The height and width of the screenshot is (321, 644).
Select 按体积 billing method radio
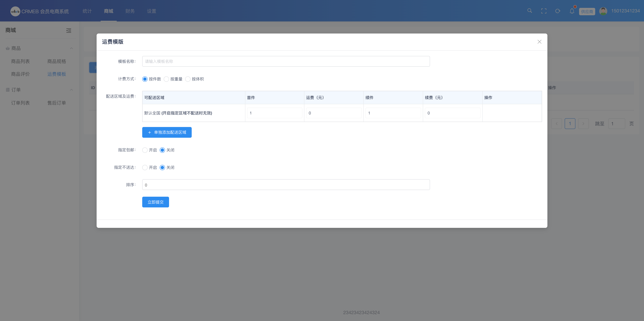pyautogui.click(x=188, y=79)
